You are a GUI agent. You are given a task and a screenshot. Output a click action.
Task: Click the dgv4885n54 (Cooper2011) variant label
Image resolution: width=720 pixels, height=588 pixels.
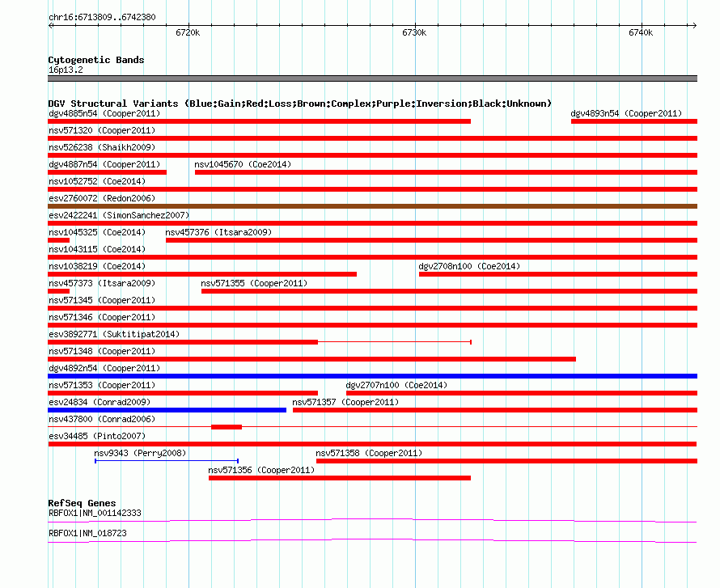point(104,113)
